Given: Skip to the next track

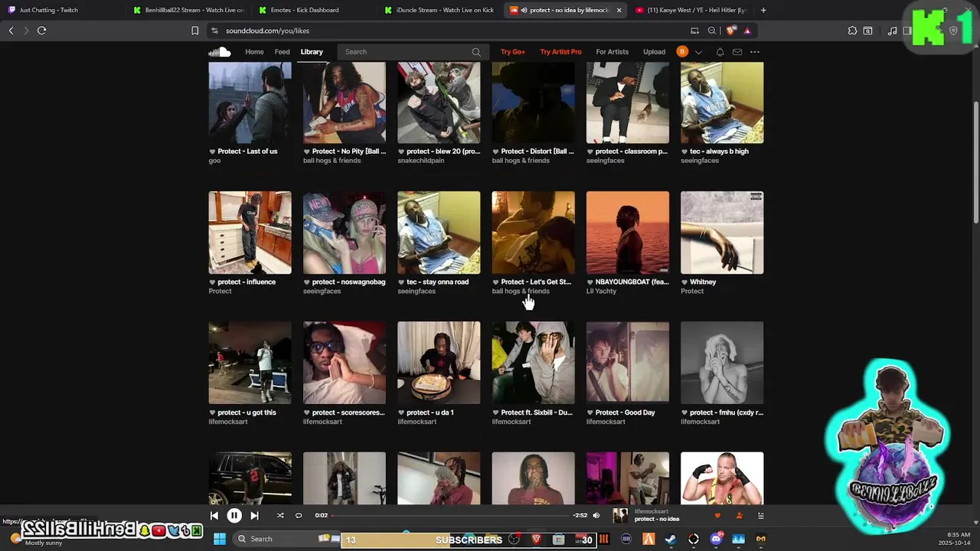Looking at the screenshot, I should [x=254, y=516].
